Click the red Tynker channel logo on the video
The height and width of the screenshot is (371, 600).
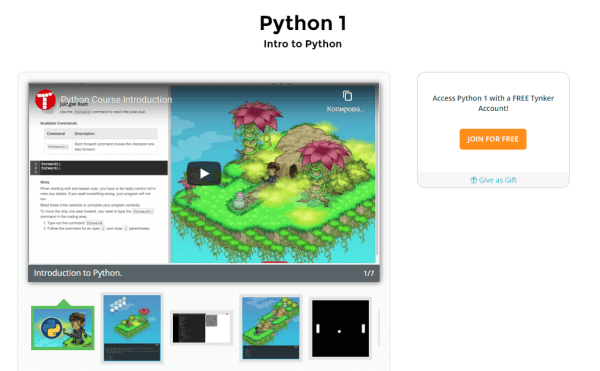(x=45, y=100)
